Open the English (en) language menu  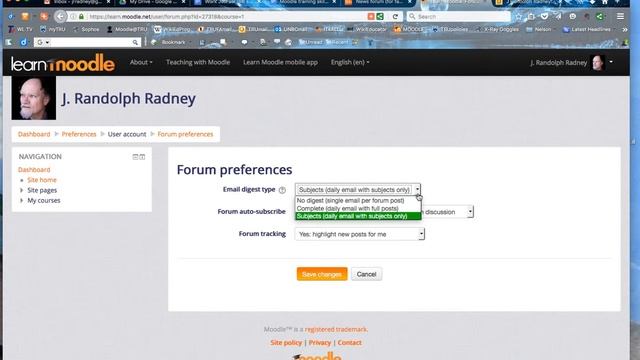tap(350, 62)
